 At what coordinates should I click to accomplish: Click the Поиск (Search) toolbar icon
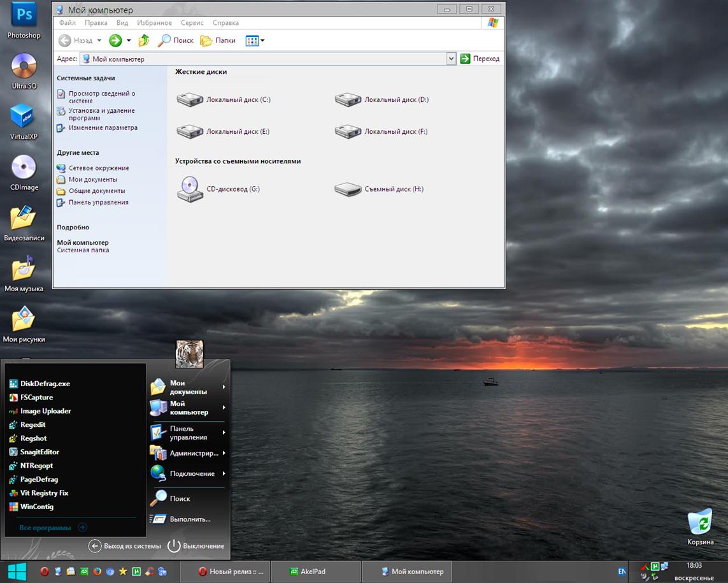click(168, 40)
